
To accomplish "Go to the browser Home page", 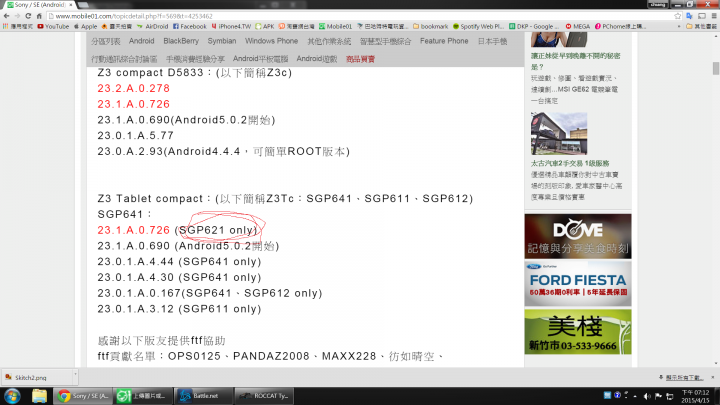I will [39, 16].
